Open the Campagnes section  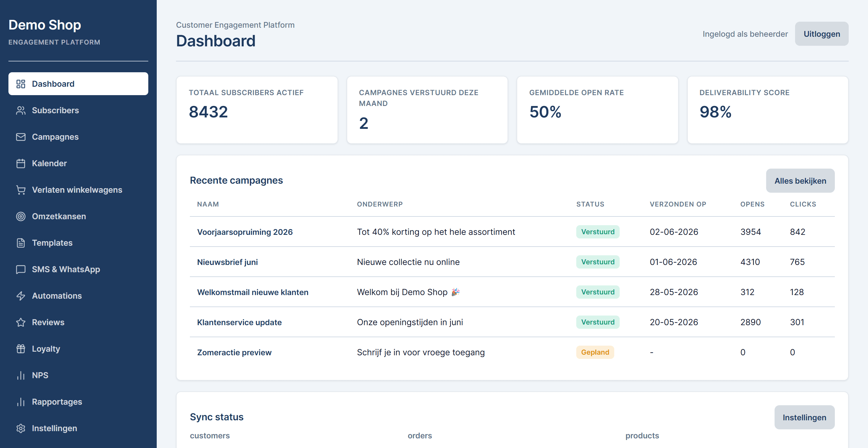pos(78,137)
